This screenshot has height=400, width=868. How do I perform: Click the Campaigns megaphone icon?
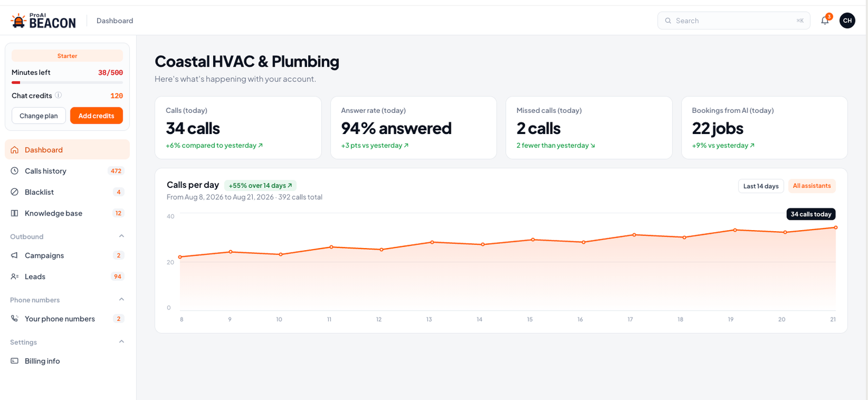[x=15, y=256]
